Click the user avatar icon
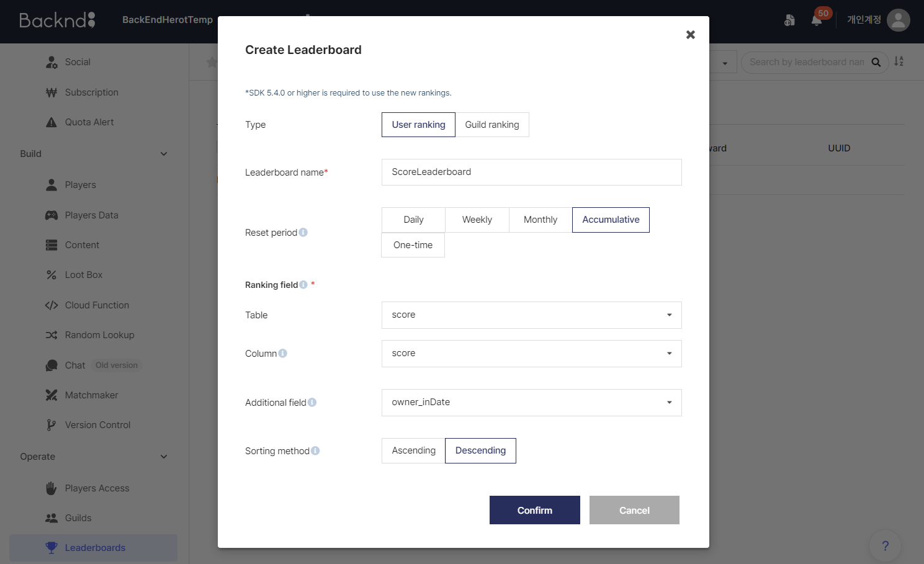This screenshot has width=924, height=564. (899, 20)
